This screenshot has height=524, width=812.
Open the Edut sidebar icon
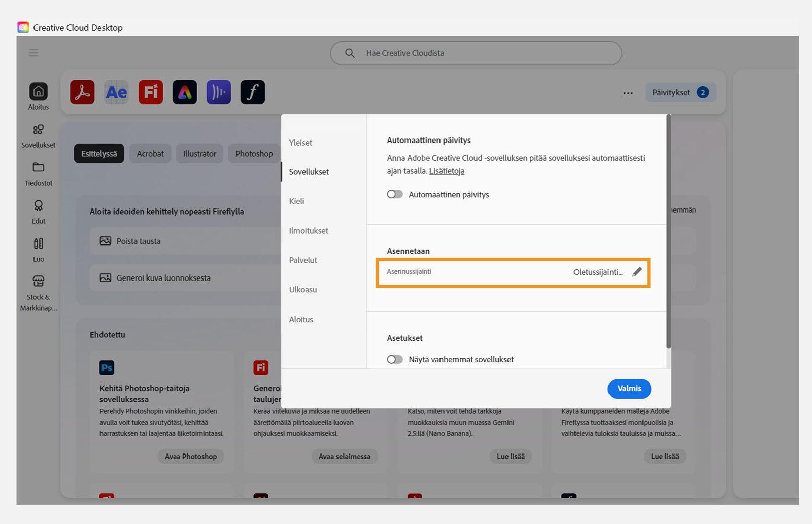tap(38, 205)
